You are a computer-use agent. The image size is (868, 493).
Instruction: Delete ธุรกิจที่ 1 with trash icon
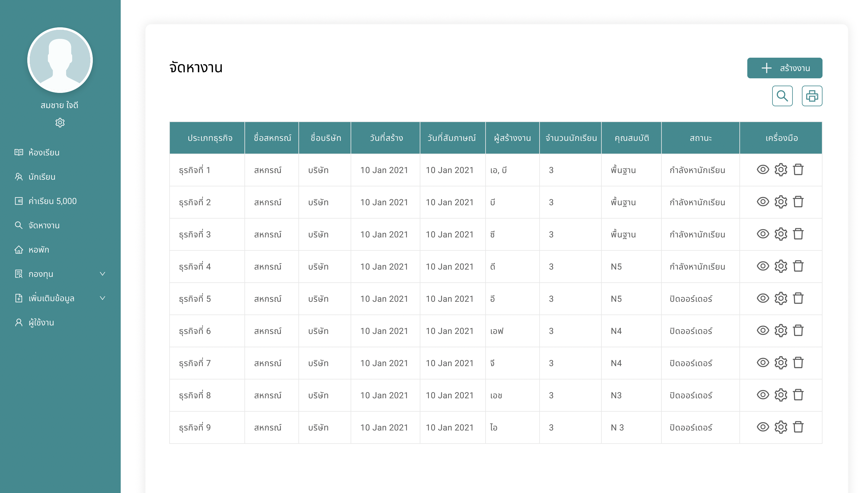coord(798,170)
